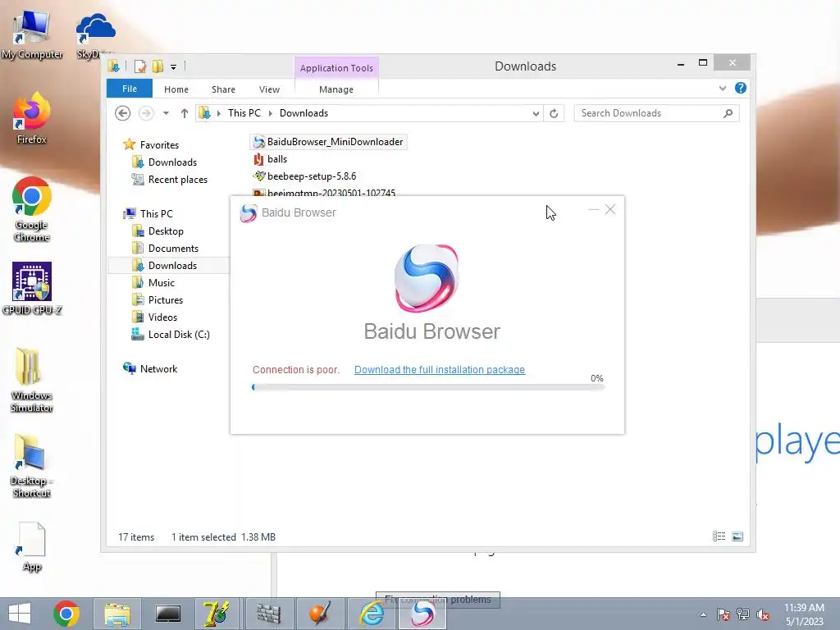
Task: Click Explorer forward navigation arrow
Action: click(x=146, y=113)
